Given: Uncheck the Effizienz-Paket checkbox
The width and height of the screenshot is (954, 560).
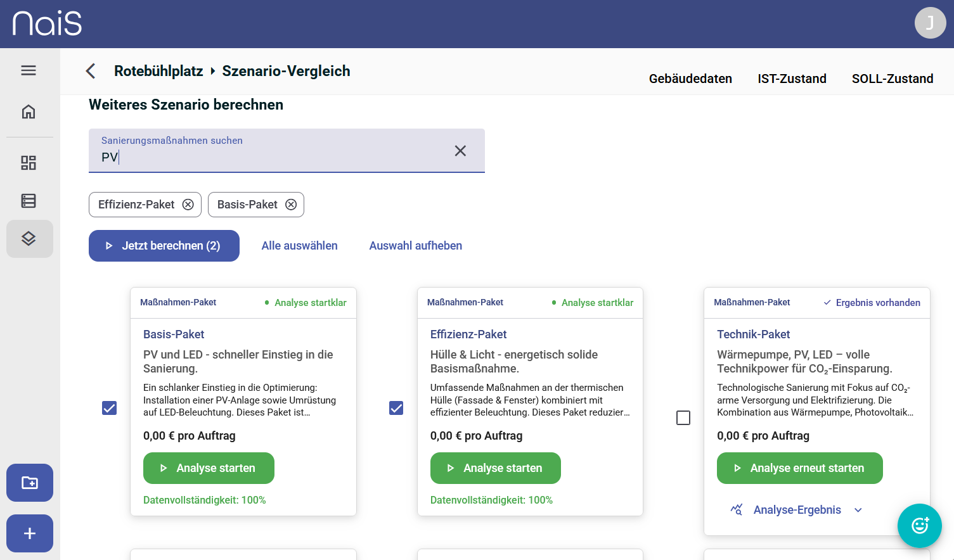Looking at the screenshot, I should pos(396,408).
